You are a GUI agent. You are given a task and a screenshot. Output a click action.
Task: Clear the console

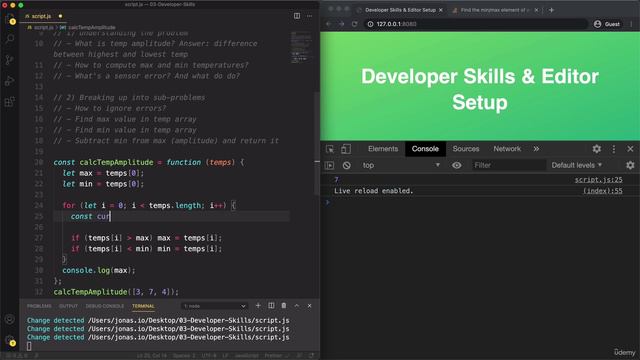[347, 165]
